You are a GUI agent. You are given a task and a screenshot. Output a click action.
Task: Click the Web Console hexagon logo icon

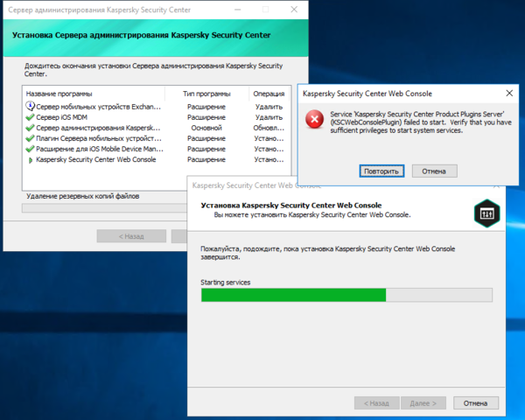click(x=487, y=213)
